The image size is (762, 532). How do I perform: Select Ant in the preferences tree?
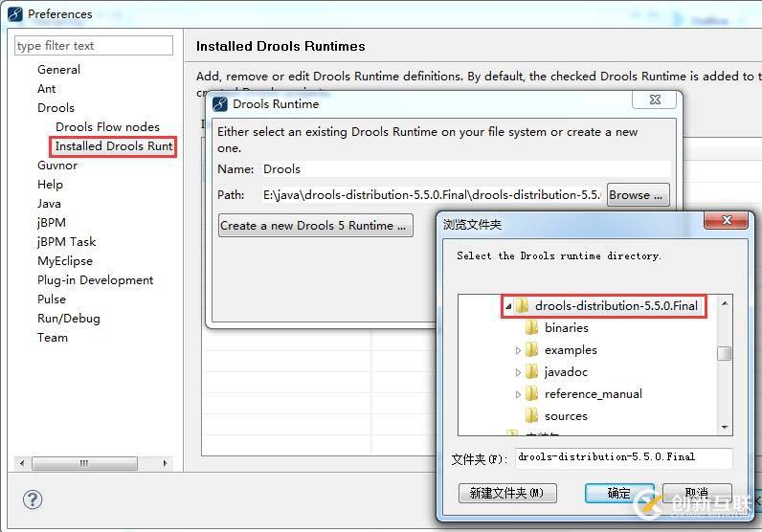coord(47,89)
